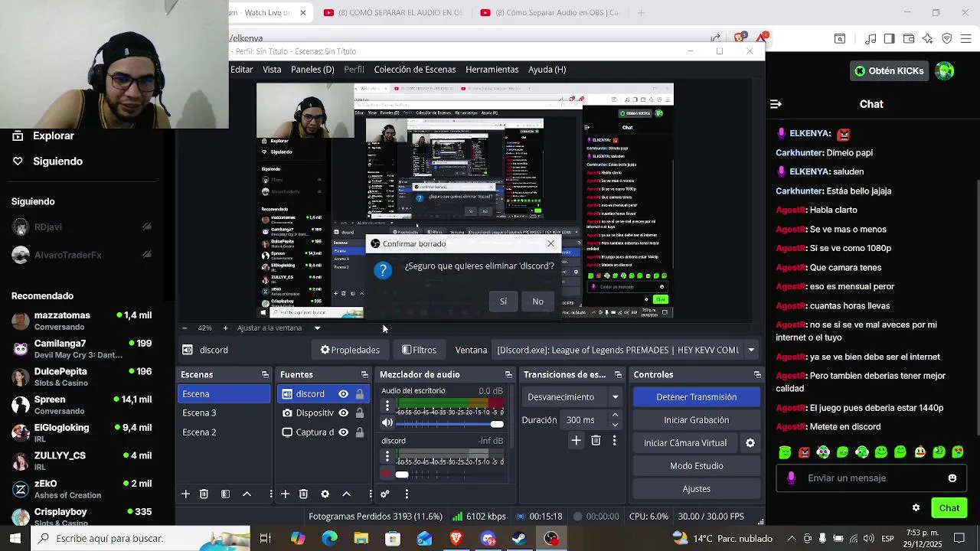This screenshot has height=551, width=980.
Task: Open virtual camera settings gear icon
Action: click(750, 442)
